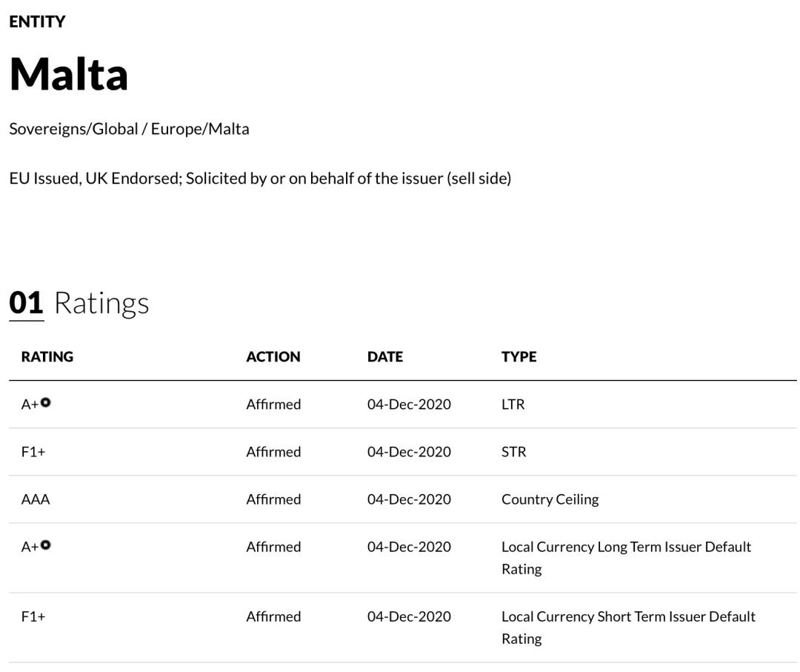Click the date in the LTR row
This screenshot has height=672, width=800.
[409, 405]
